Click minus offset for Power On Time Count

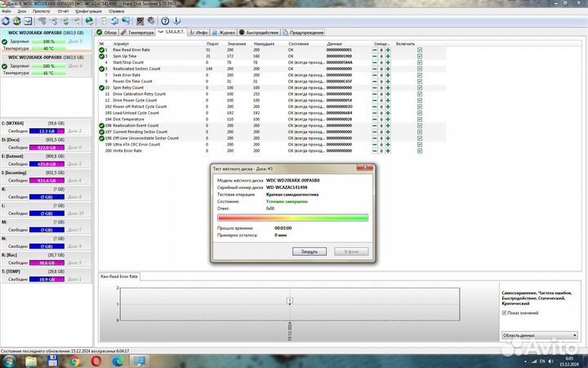(x=375, y=82)
